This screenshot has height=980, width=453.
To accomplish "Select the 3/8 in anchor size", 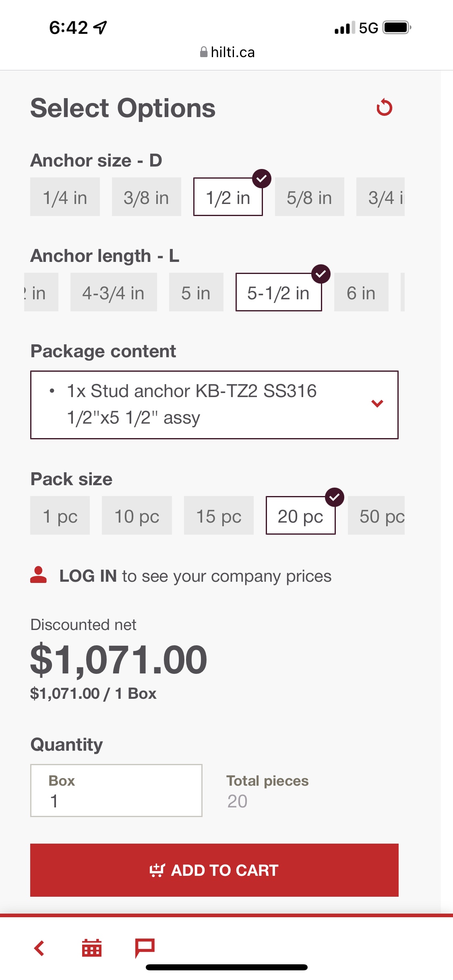I will 146,197.
